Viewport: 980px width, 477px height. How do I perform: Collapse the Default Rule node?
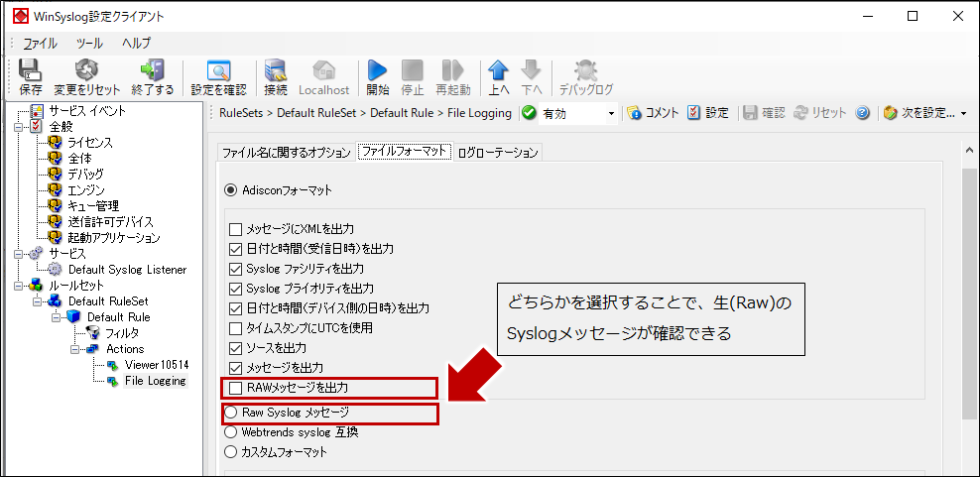coord(55,317)
